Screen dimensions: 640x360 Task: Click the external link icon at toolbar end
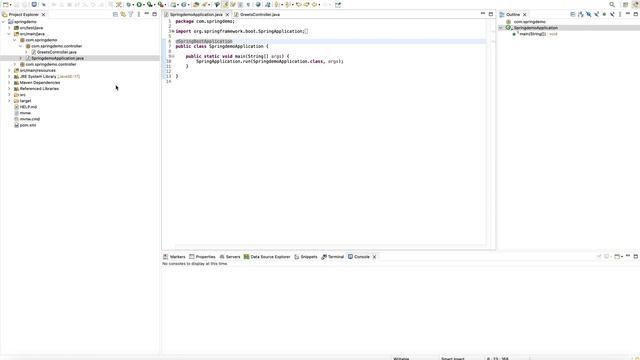[338, 4]
